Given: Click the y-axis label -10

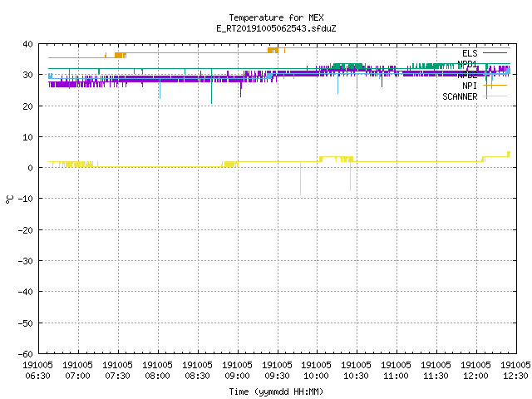Looking at the screenshot, I should 26,199.
